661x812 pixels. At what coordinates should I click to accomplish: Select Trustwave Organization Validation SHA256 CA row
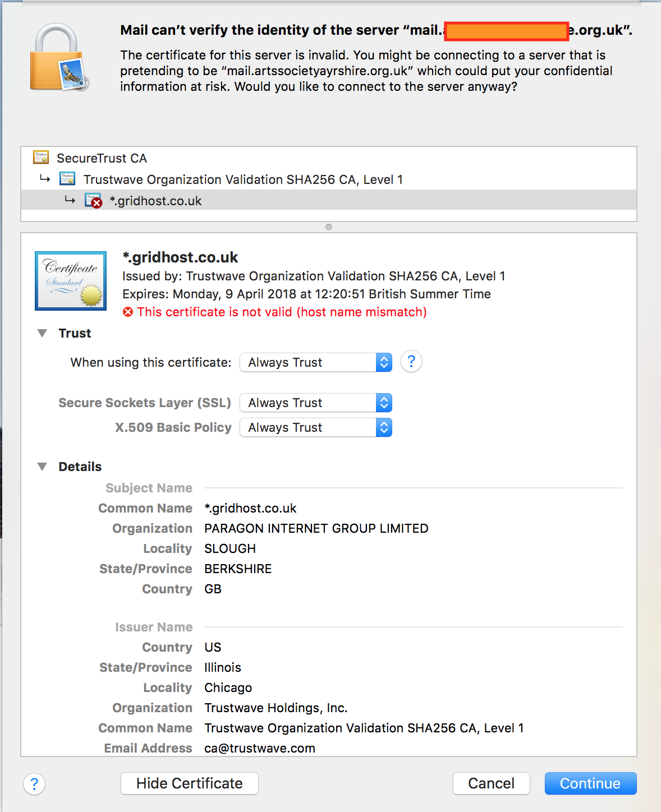coord(329,179)
